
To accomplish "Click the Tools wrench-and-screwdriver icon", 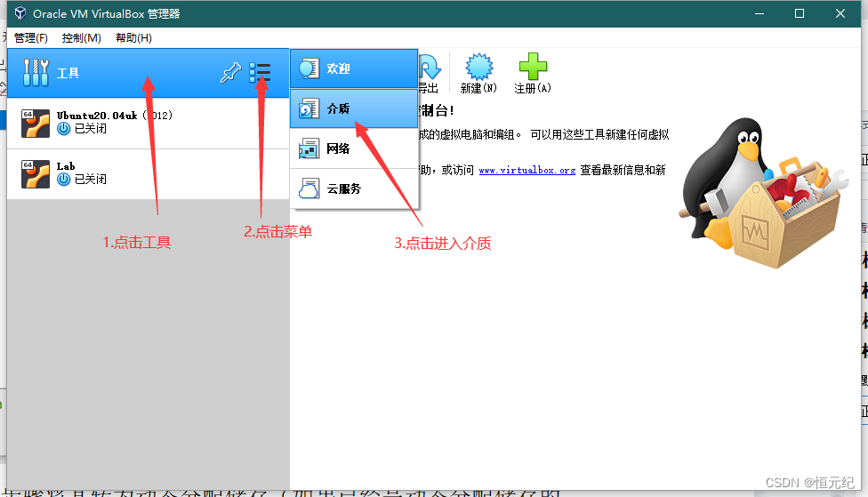I will point(36,73).
